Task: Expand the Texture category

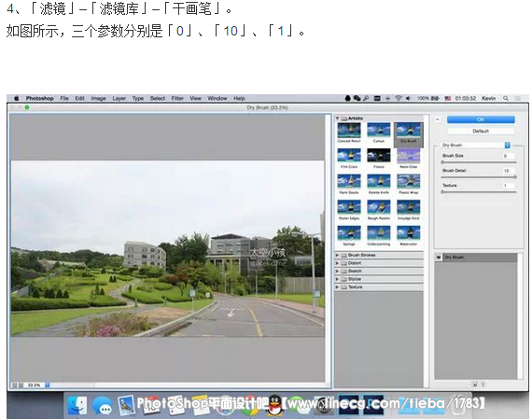Action: point(337,287)
